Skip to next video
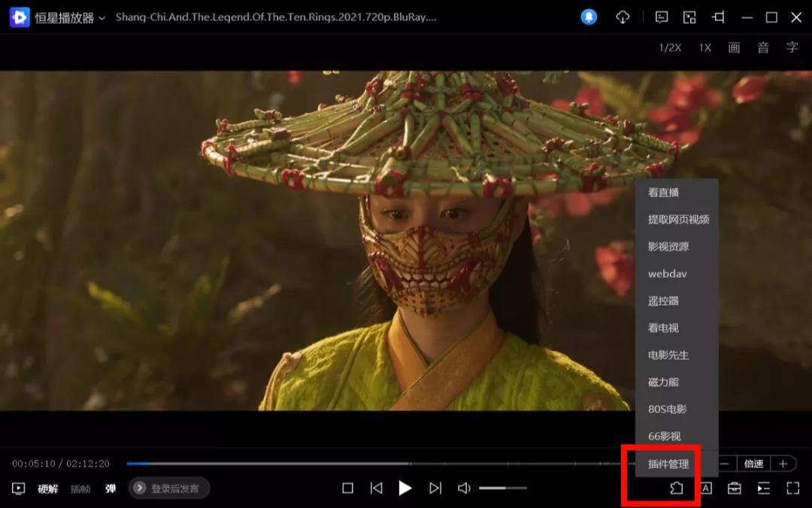 coord(435,488)
